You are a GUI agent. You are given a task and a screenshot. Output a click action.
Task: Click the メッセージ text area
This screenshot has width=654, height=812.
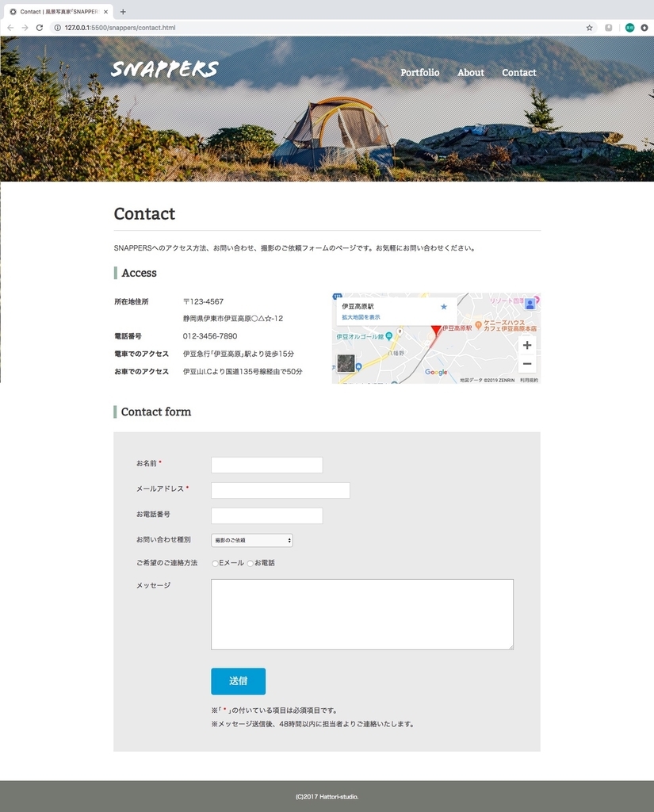pyautogui.click(x=362, y=615)
